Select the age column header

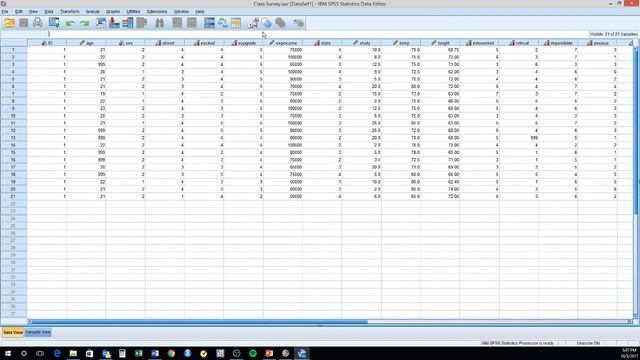[86, 43]
